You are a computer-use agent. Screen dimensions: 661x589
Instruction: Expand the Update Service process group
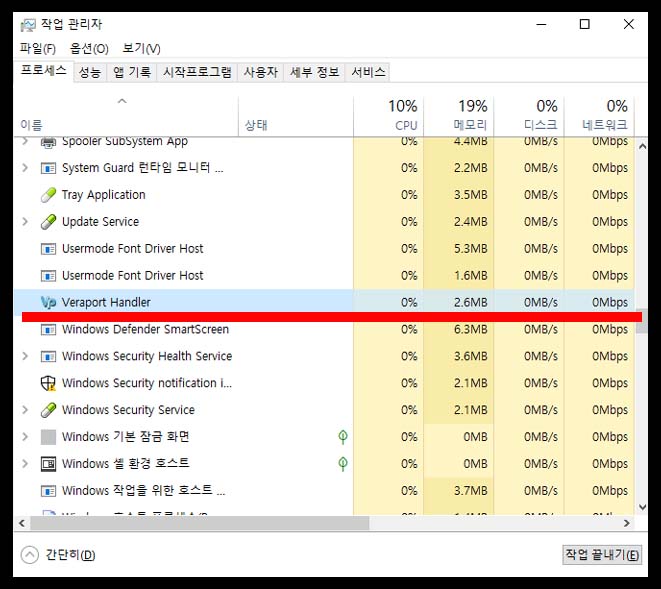click(x=25, y=222)
